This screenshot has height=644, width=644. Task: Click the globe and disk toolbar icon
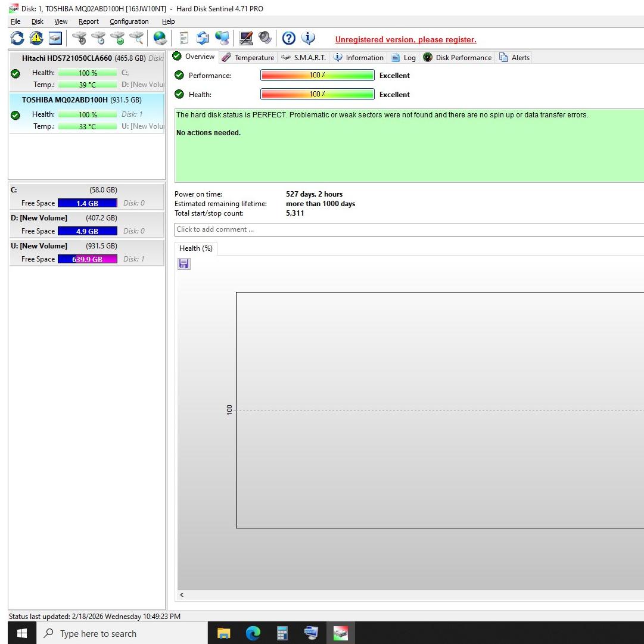click(160, 38)
